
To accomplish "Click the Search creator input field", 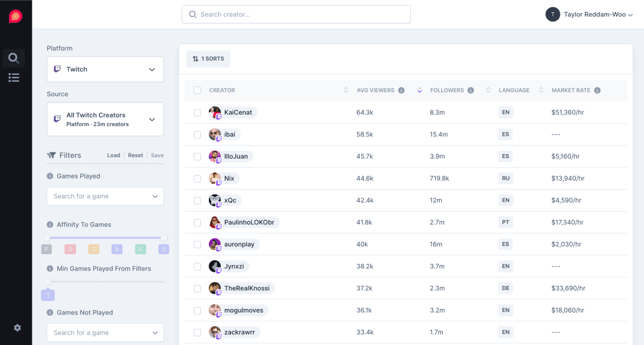I will [x=296, y=15].
